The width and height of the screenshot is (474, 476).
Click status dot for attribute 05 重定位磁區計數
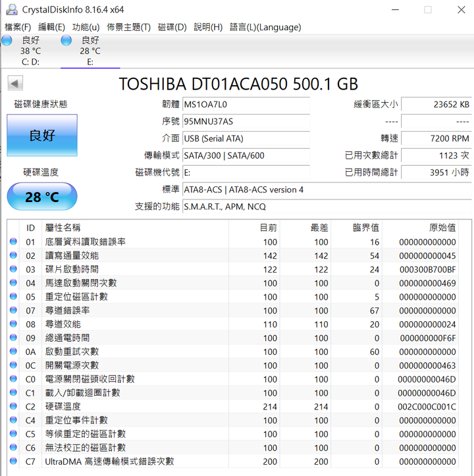coord(13,296)
